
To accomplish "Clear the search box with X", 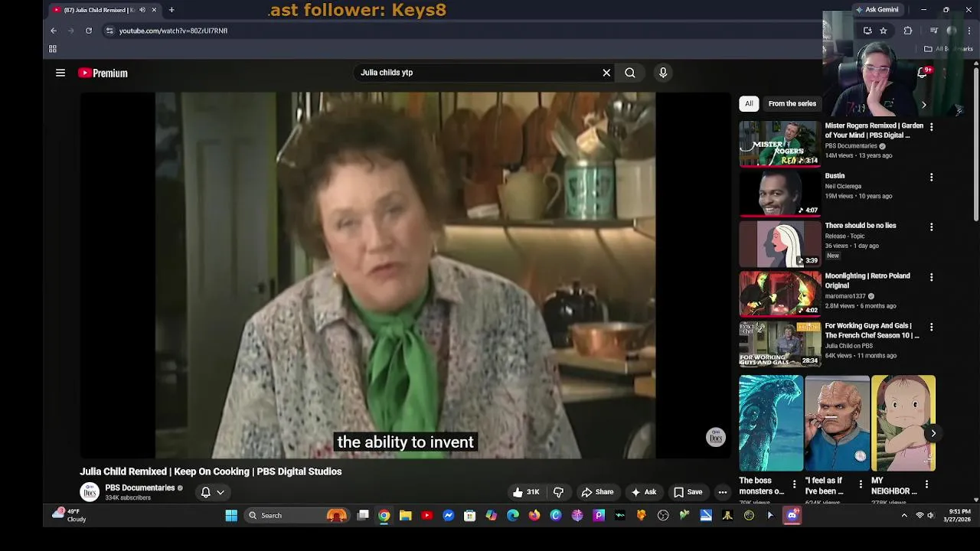I will (606, 73).
